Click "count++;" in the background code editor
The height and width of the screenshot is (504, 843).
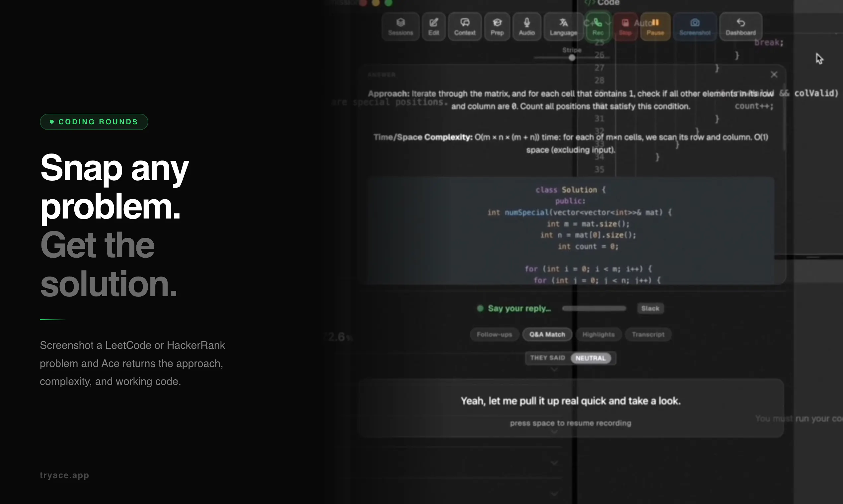[x=754, y=106]
